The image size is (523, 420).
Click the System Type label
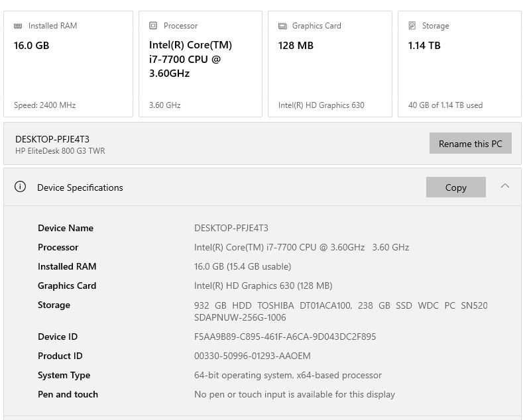point(64,376)
